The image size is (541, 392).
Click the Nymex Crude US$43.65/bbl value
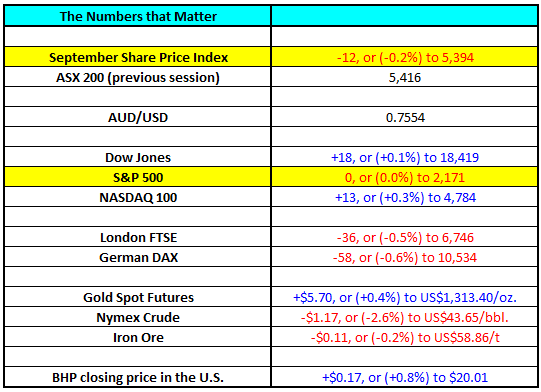coord(405,317)
